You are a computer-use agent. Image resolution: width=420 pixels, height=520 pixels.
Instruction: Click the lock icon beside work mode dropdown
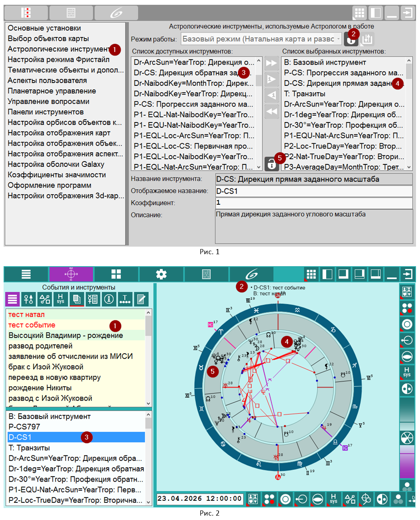(351, 40)
